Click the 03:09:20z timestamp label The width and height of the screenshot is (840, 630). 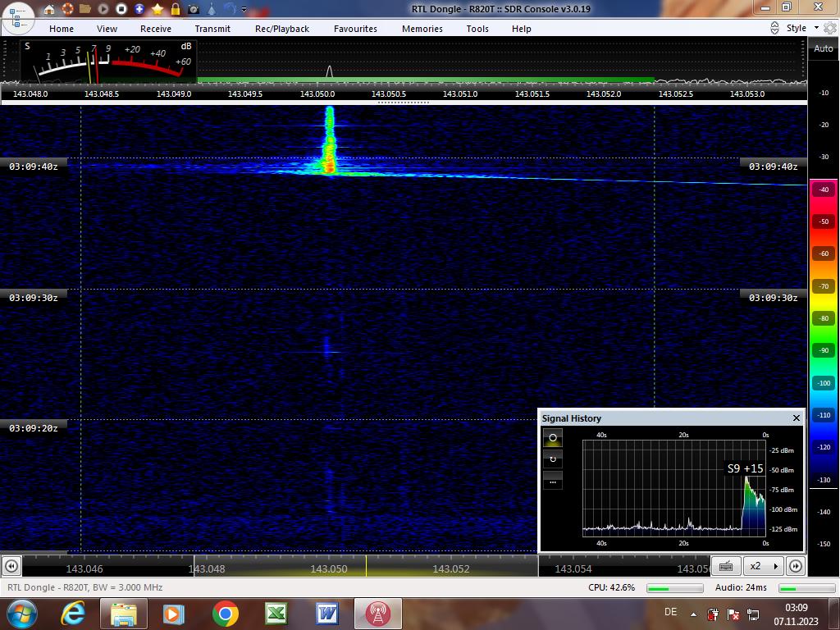pos(33,428)
